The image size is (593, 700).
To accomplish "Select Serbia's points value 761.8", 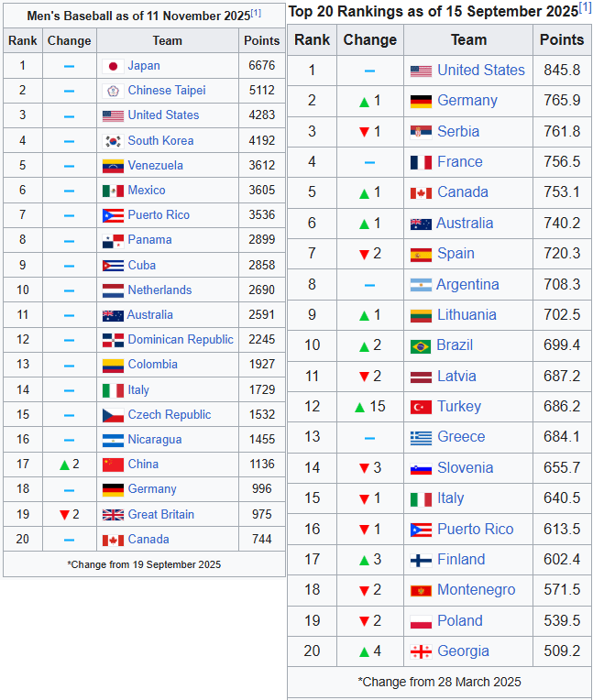I will pyautogui.click(x=562, y=132).
